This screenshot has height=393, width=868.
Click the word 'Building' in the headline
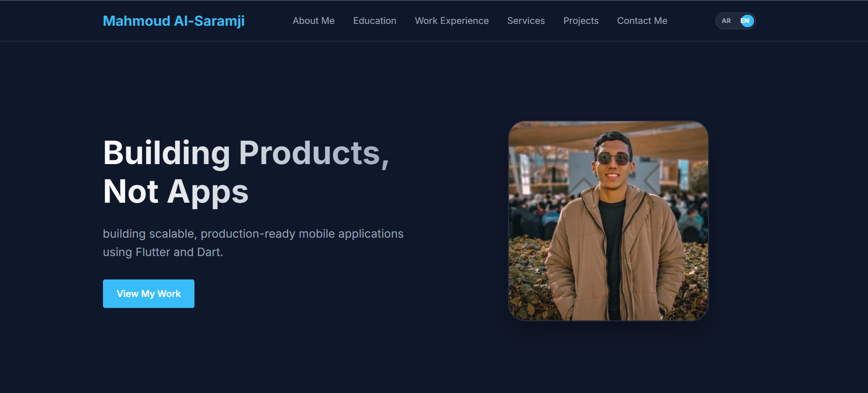pyautogui.click(x=166, y=154)
